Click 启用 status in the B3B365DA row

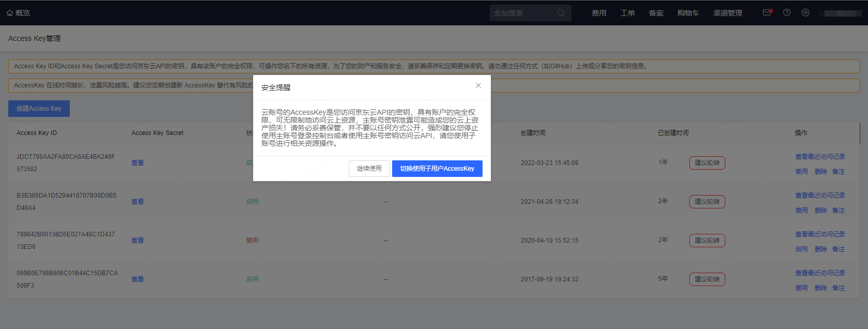pos(252,202)
